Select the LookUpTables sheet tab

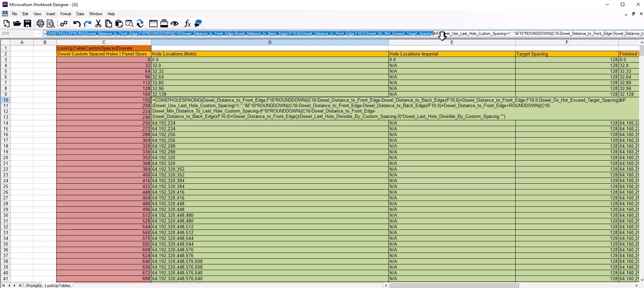pos(58,286)
